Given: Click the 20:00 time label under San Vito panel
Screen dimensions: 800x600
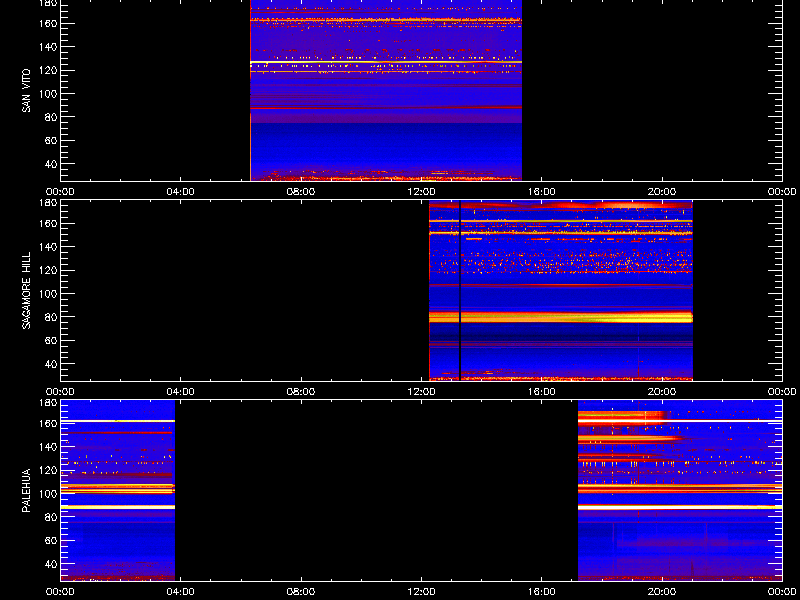Looking at the screenshot, I should coord(662,192).
